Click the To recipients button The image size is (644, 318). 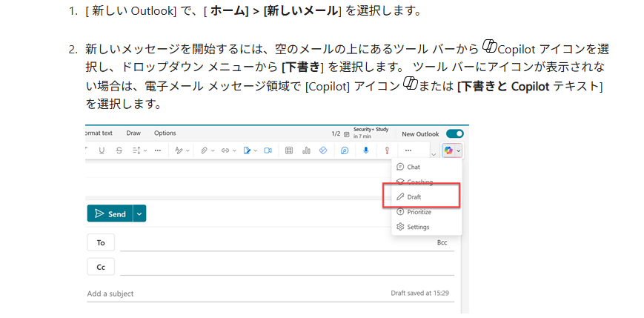click(x=101, y=242)
